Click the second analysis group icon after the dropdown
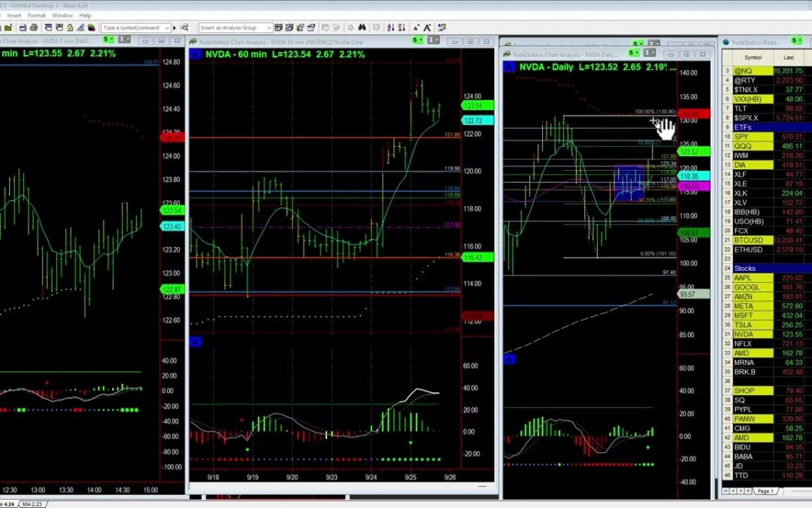 [289, 28]
